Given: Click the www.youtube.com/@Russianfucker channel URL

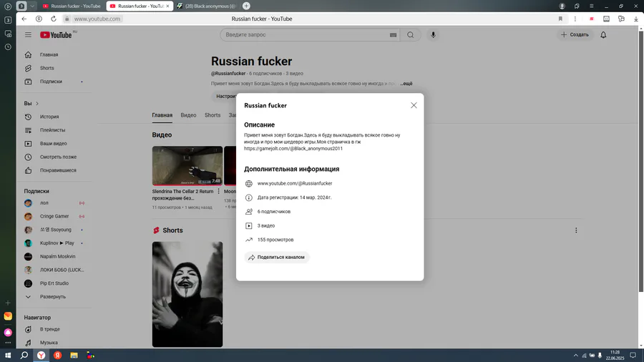Looking at the screenshot, I should [295, 183].
